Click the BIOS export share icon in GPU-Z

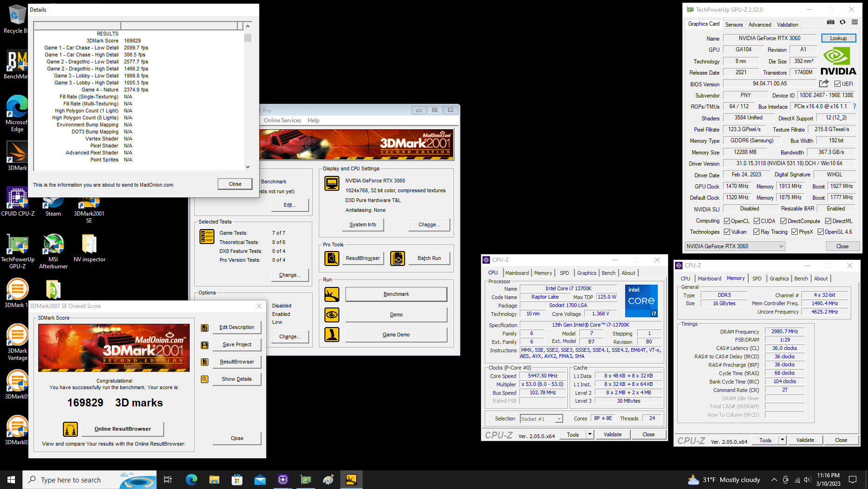pyautogui.click(x=824, y=84)
